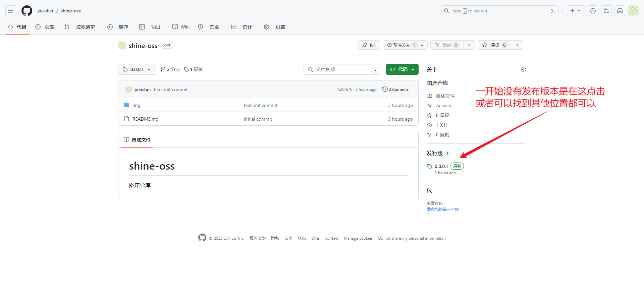The width and height of the screenshot is (644, 308).
Task: Click the shine-oss breadcrumb link
Action: pos(70,11)
